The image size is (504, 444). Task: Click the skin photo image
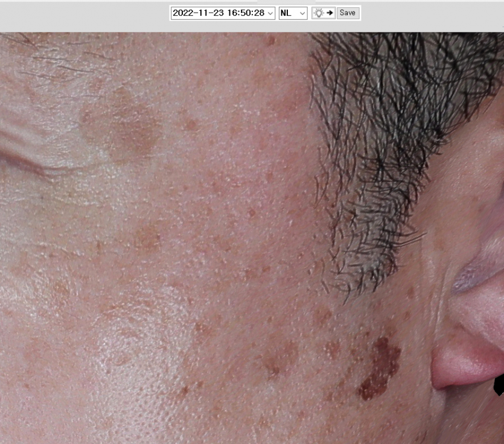tap(252, 238)
